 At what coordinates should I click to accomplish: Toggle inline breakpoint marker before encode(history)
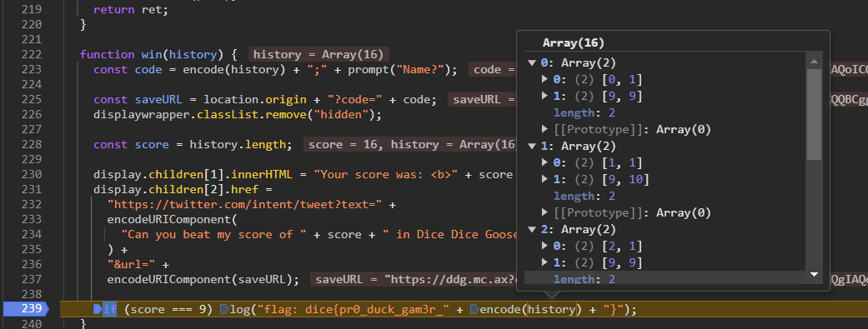(x=474, y=309)
